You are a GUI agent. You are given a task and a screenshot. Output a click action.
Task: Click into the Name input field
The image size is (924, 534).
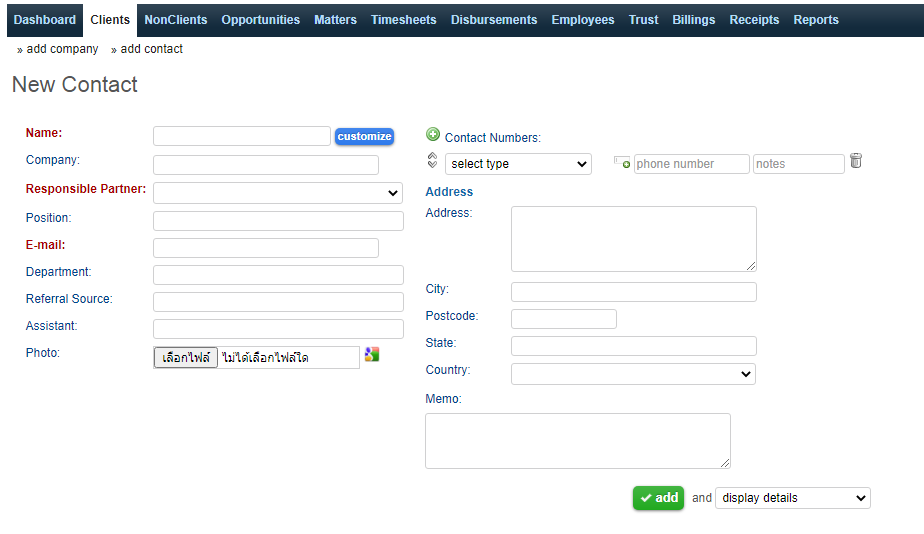click(242, 136)
